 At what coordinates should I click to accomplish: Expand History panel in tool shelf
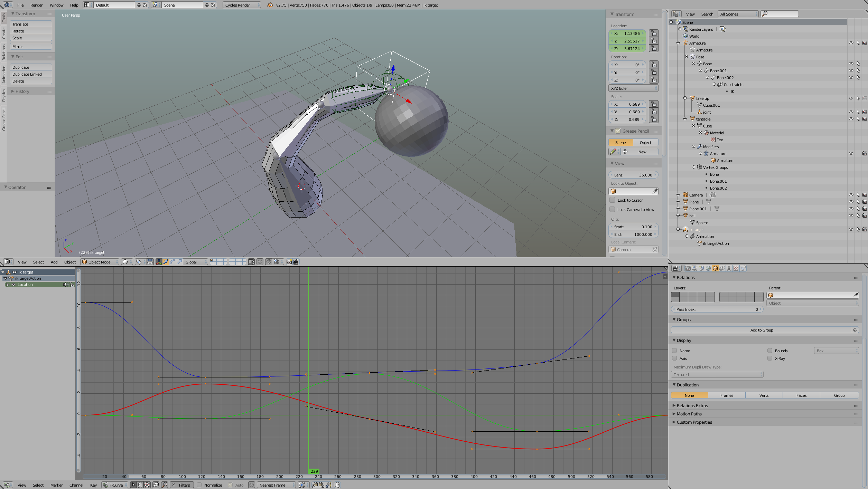coord(22,91)
